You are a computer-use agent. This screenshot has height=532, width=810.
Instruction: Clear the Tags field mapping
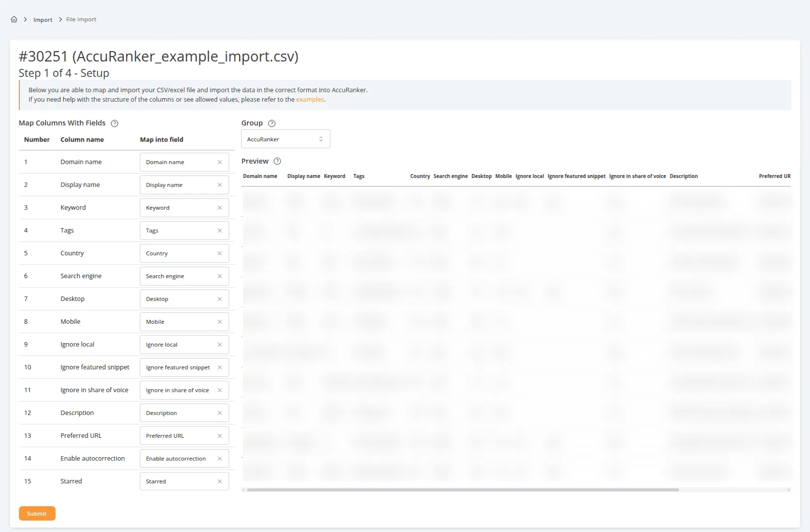point(220,231)
